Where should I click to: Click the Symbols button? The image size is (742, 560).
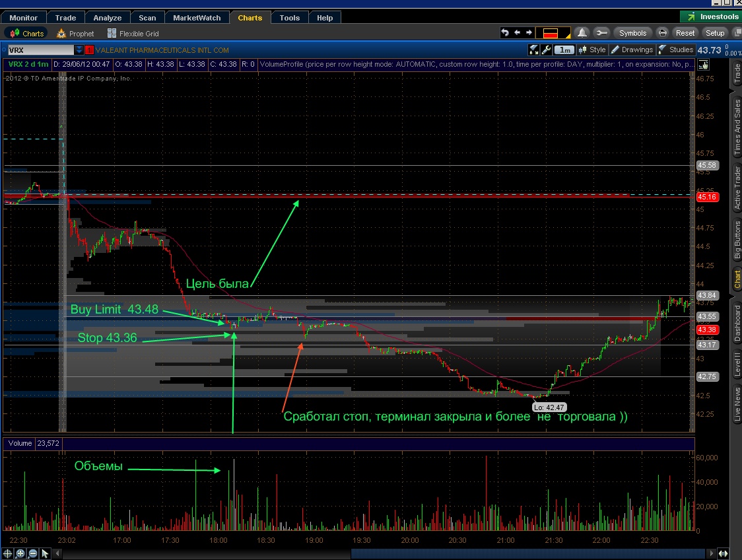point(632,32)
